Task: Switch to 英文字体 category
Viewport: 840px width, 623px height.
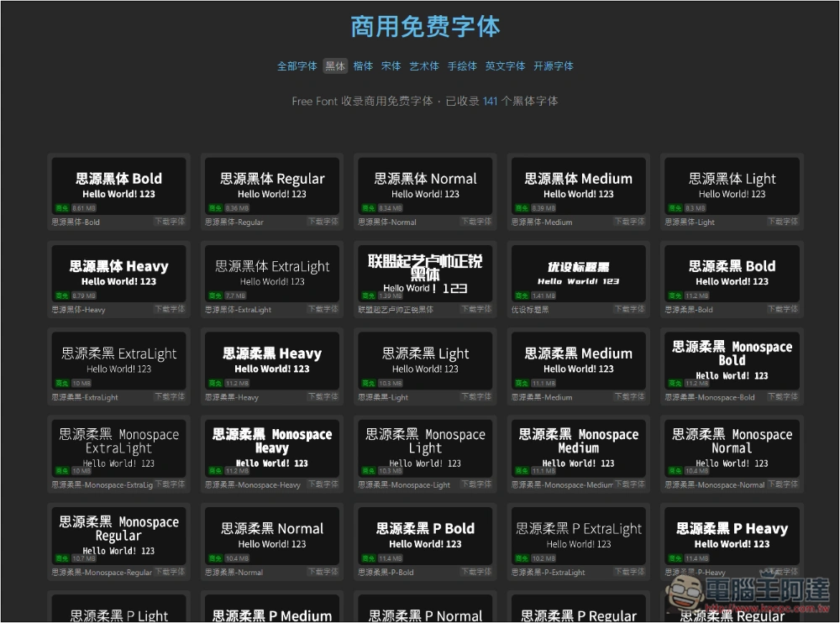Action: pyautogui.click(x=505, y=66)
